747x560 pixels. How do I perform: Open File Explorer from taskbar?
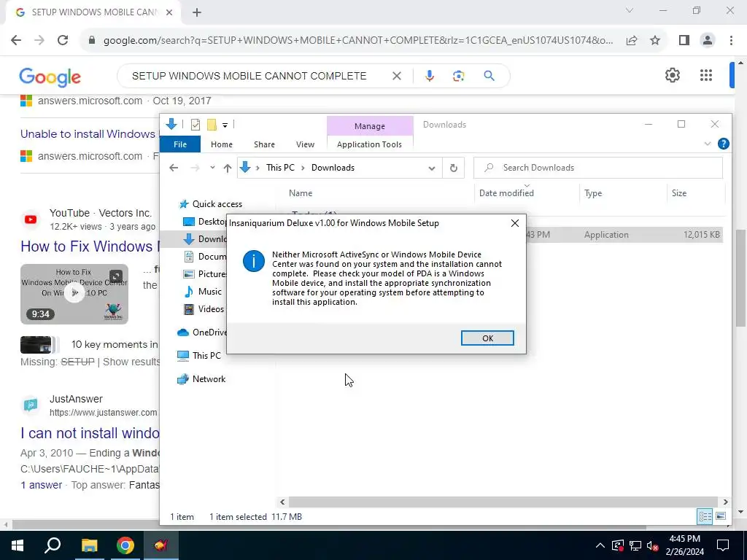point(89,545)
